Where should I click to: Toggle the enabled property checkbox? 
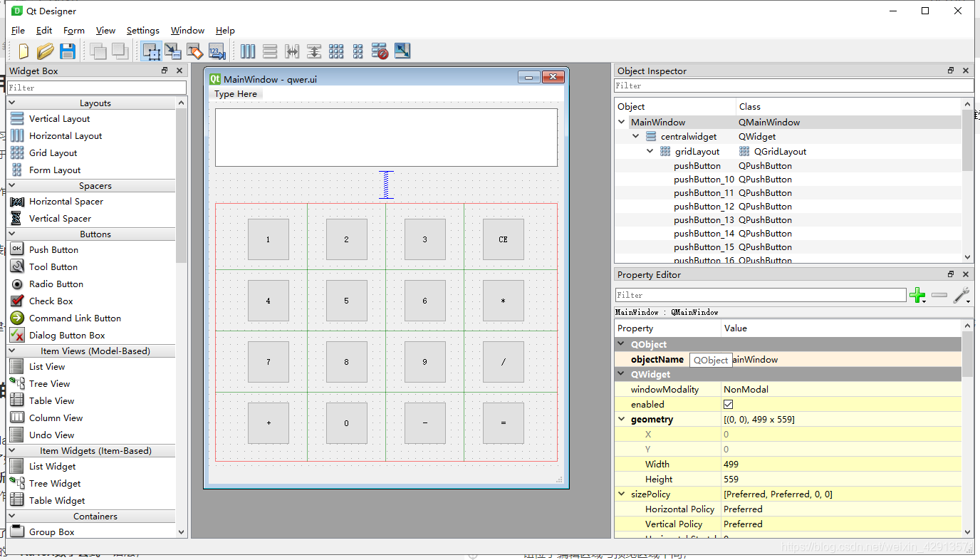(x=728, y=405)
